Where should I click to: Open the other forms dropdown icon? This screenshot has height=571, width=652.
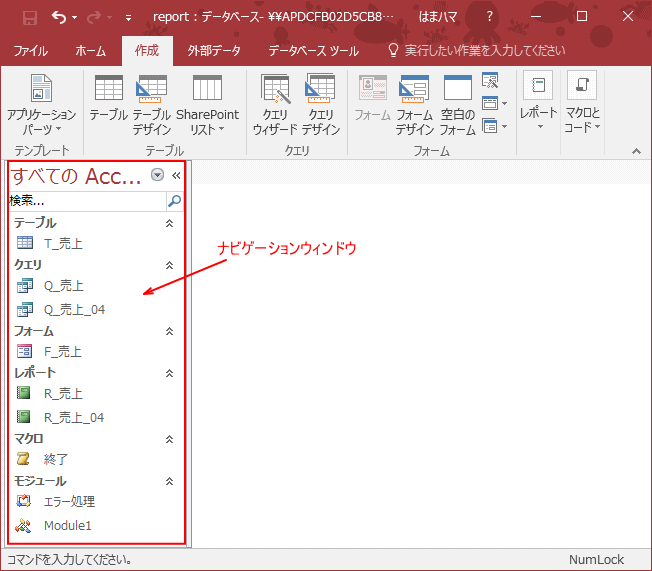tap(495, 126)
